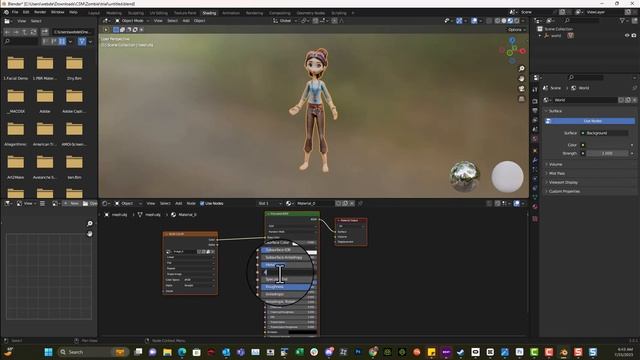Go to parent directory up arrow icon
This screenshot has width=640, height=360.
[x=25, y=32]
